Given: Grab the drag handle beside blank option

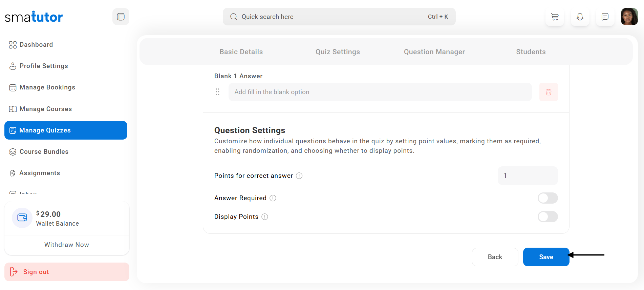Looking at the screenshot, I should tap(217, 92).
